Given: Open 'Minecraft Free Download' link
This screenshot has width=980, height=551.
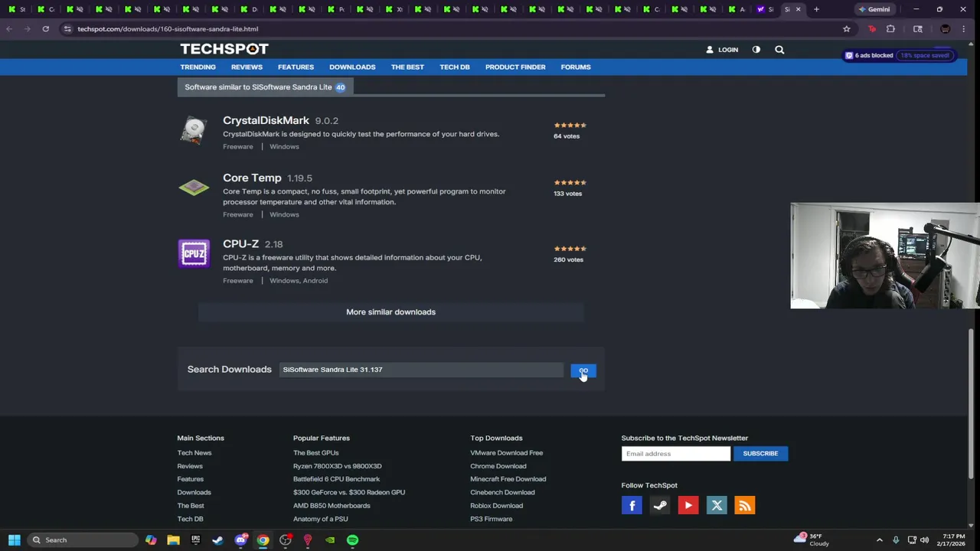Looking at the screenshot, I should [508, 479].
